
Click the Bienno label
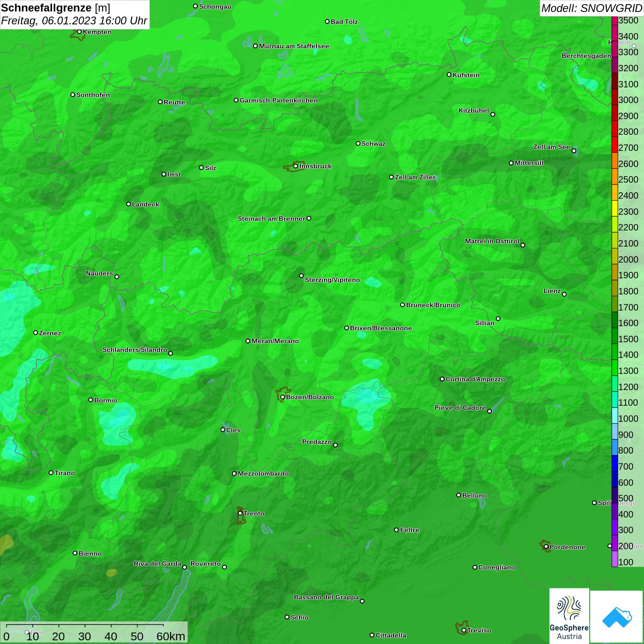[x=90, y=553]
